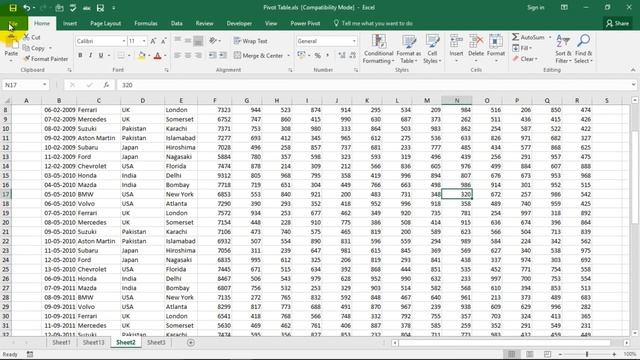The width and height of the screenshot is (640, 360).
Task: Click the Clear eraser button
Action: click(x=525, y=59)
